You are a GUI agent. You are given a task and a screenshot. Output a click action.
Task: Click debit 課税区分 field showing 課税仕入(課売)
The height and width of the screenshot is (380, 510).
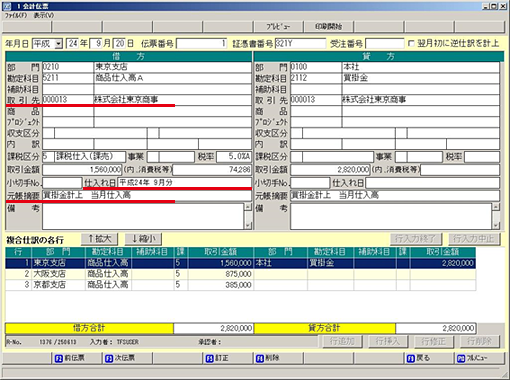coord(90,157)
